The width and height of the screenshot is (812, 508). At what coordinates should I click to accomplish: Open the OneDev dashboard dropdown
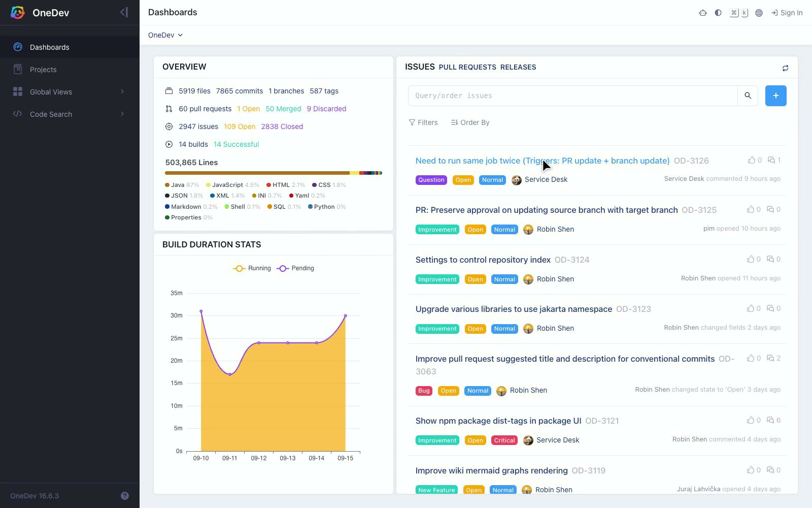pyautogui.click(x=165, y=35)
